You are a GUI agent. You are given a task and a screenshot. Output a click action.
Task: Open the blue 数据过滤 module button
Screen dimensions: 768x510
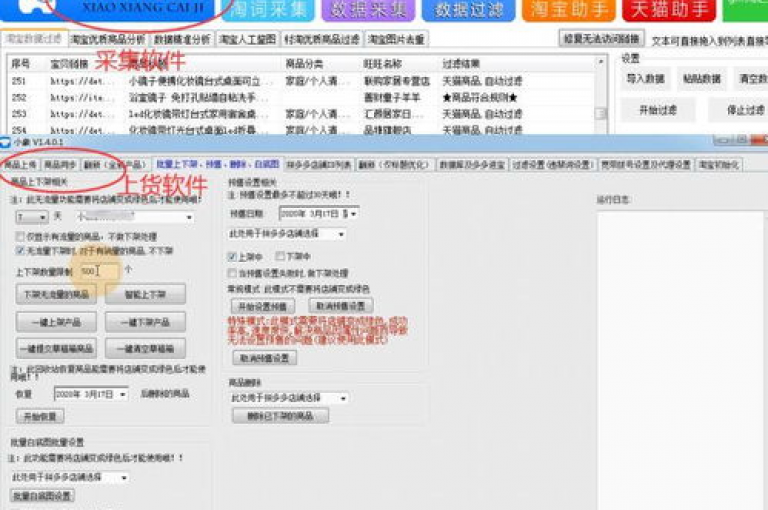click(468, 10)
